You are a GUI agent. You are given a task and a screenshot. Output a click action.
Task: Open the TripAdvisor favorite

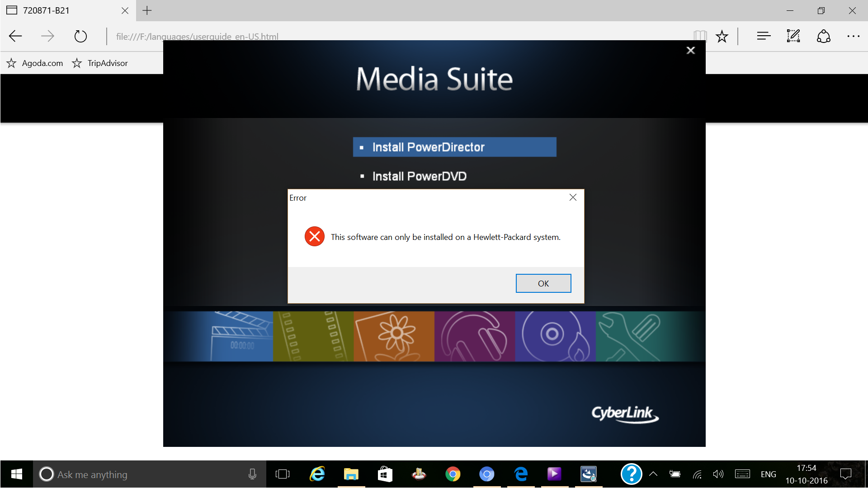[x=100, y=63]
